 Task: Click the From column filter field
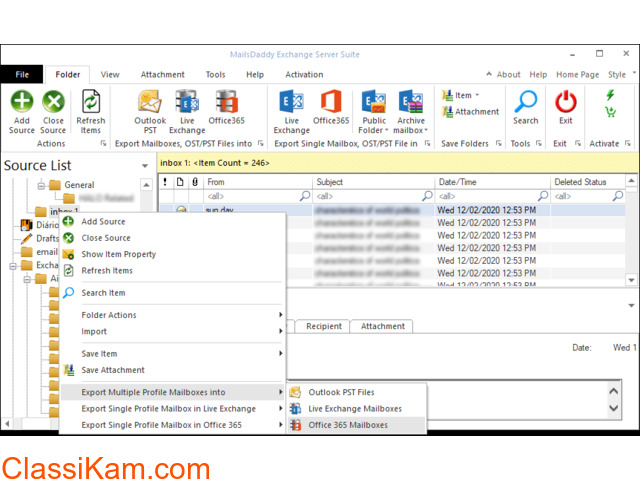(x=258, y=196)
